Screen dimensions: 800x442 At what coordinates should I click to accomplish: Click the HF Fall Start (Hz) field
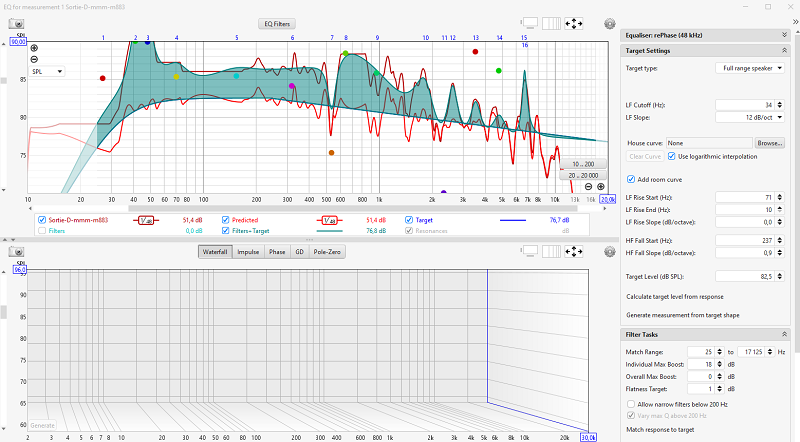click(x=745, y=240)
